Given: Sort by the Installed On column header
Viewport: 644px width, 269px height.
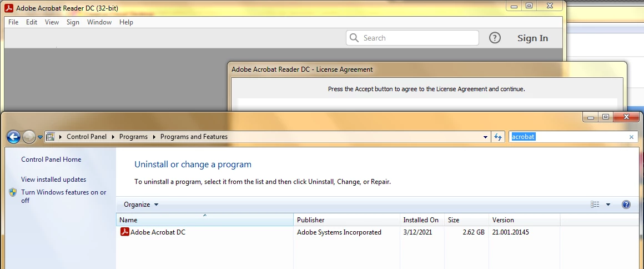Looking at the screenshot, I should 422,220.
